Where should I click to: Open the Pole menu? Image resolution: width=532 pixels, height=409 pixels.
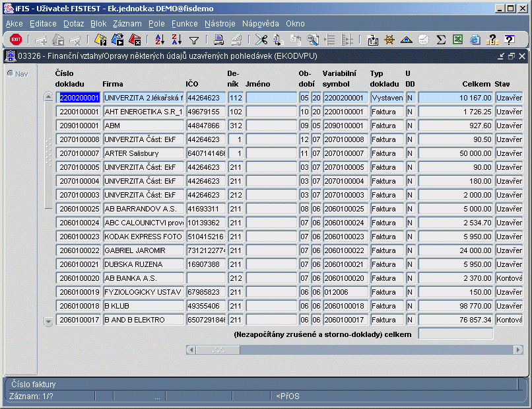(156, 24)
